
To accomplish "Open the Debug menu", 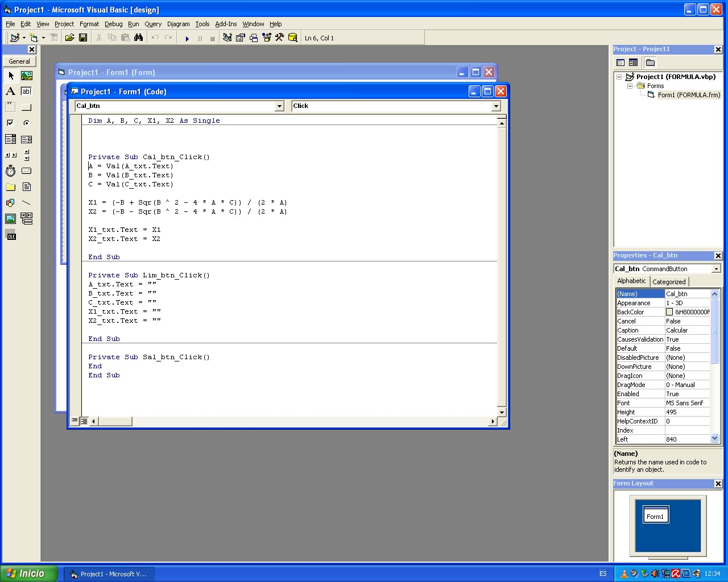I will point(113,24).
